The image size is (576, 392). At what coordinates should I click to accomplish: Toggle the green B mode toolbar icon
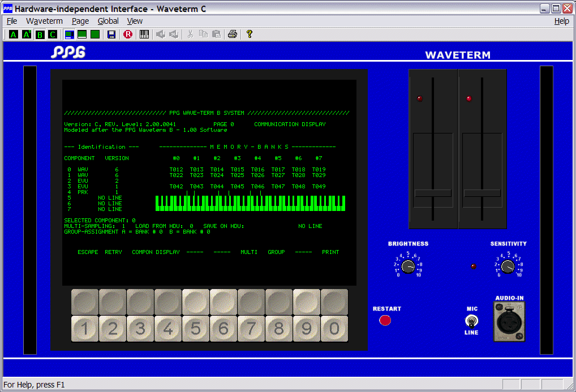pos(40,35)
